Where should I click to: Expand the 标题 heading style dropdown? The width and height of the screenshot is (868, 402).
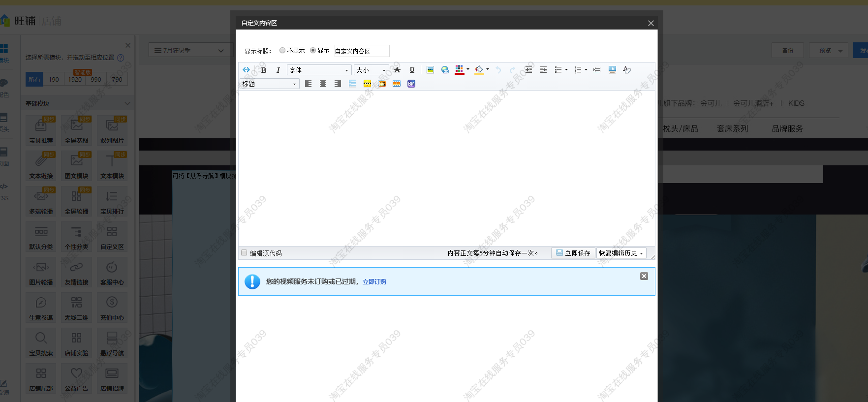[269, 84]
